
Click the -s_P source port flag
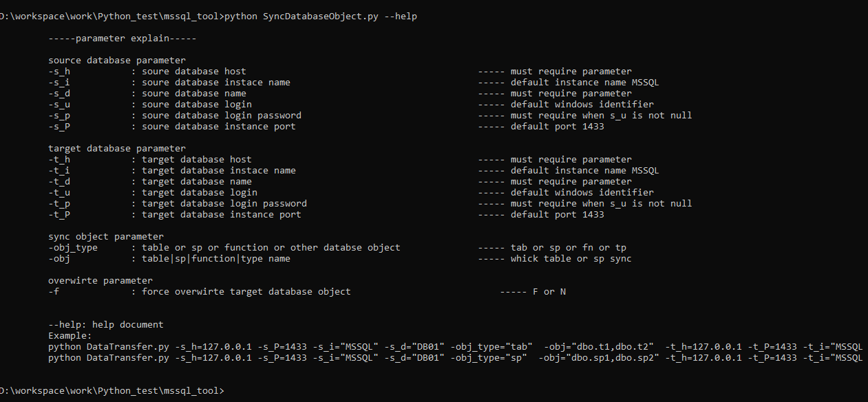[x=59, y=127]
